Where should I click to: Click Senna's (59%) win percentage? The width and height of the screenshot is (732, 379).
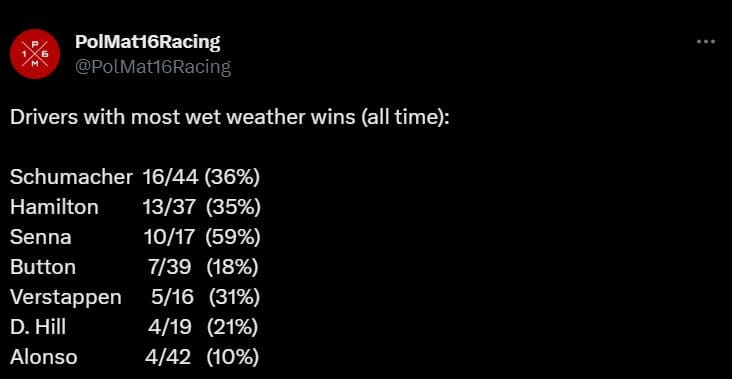(232, 237)
